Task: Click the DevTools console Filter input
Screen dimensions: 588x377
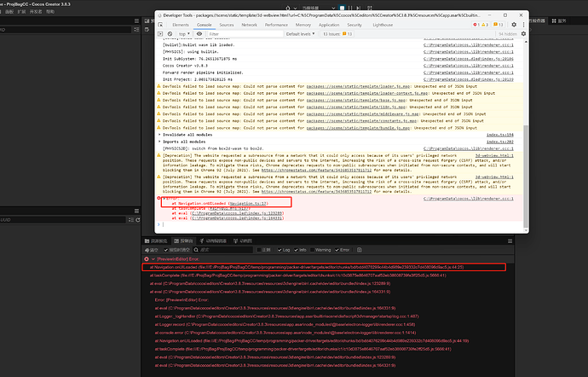Action: (245, 34)
